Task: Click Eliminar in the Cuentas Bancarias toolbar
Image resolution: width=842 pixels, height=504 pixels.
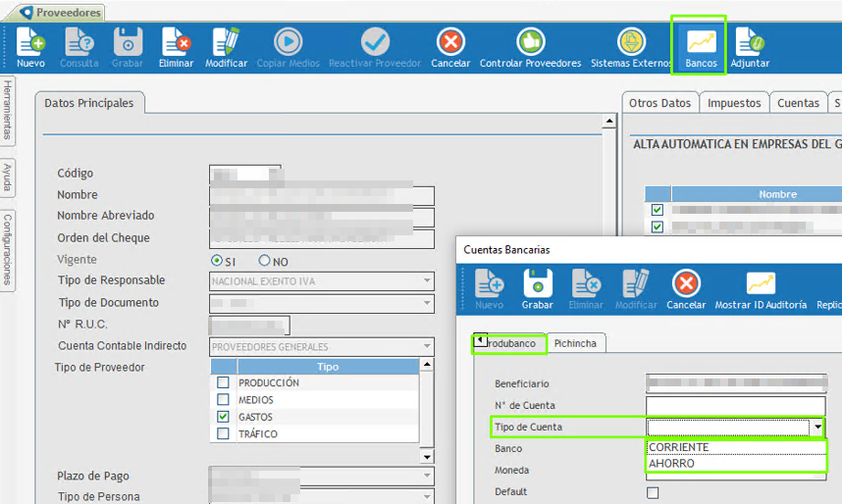Action: pyautogui.click(x=585, y=289)
